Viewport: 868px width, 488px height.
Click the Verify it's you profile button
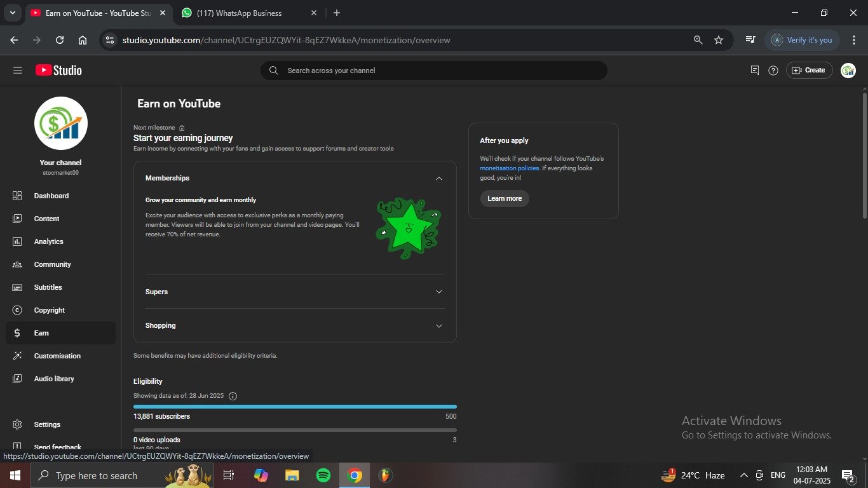[803, 40]
